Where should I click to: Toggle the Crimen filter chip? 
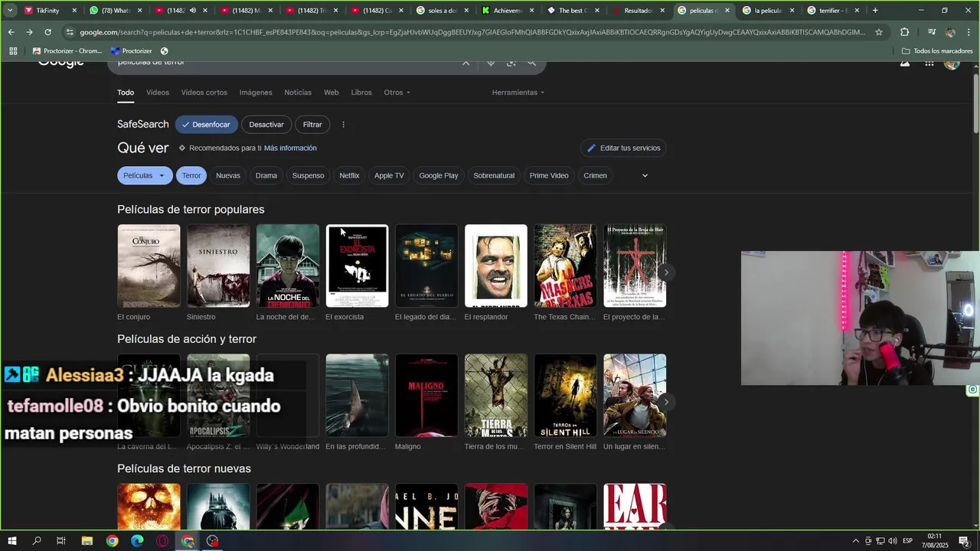pyautogui.click(x=595, y=175)
